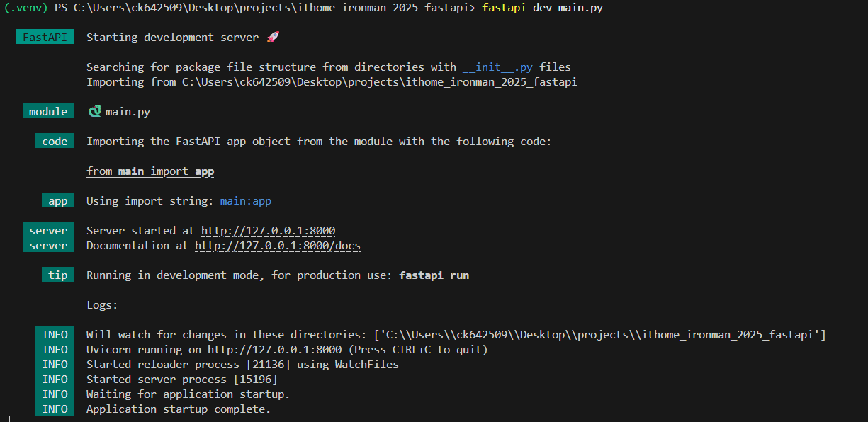The width and height of the screenshot is (868, 422).
Task: Click the bold 'fastapi run' command text
Action: tap(434, 275)
